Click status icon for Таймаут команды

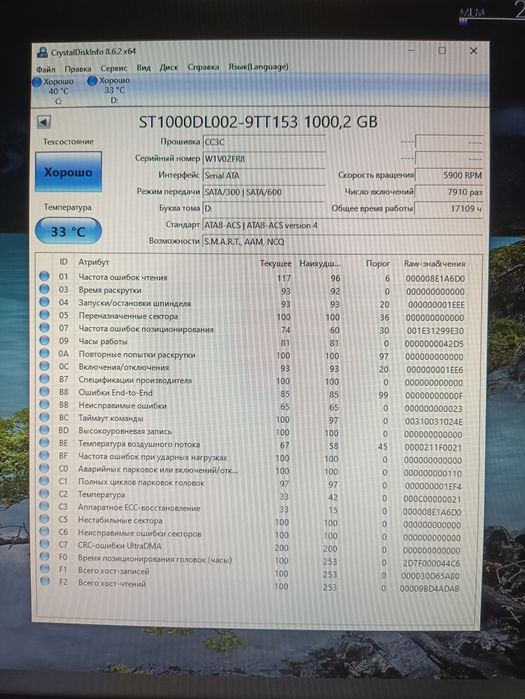(x=44, y=417)
